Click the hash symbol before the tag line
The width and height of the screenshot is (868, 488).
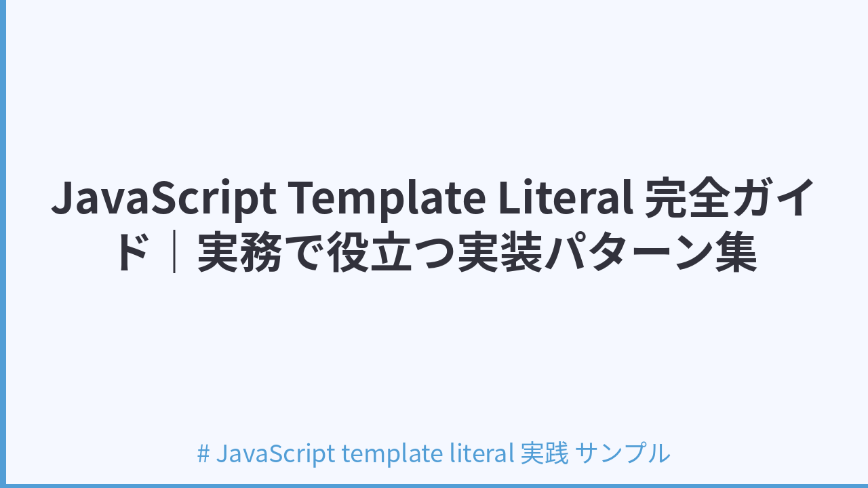coord(203,453)
